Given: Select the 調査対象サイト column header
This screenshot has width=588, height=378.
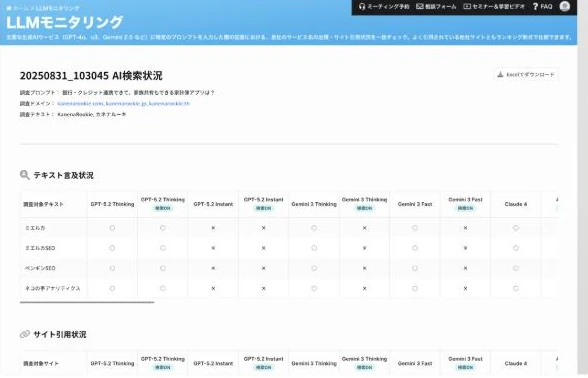Looking at the screenshot, I should [41, 363].
